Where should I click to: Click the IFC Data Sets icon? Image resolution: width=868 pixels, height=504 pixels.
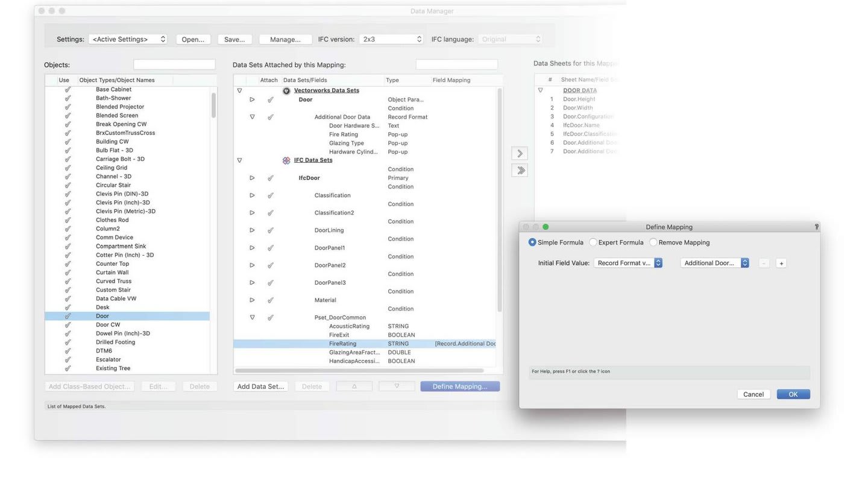point(286,160)
